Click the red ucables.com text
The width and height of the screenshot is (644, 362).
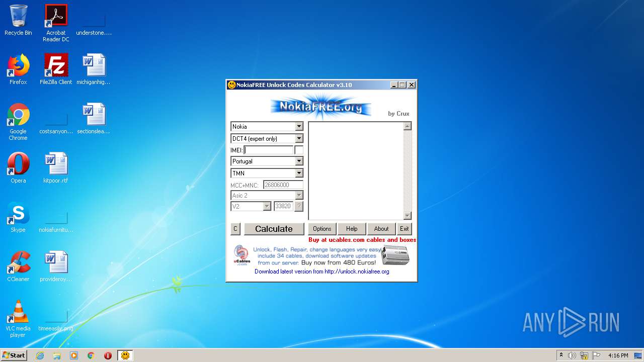[x=362, y=240]
